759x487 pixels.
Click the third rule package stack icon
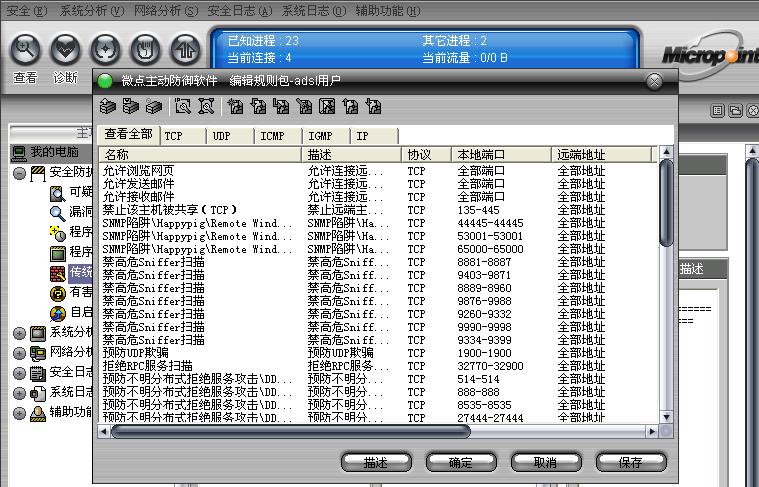(154, 106)
